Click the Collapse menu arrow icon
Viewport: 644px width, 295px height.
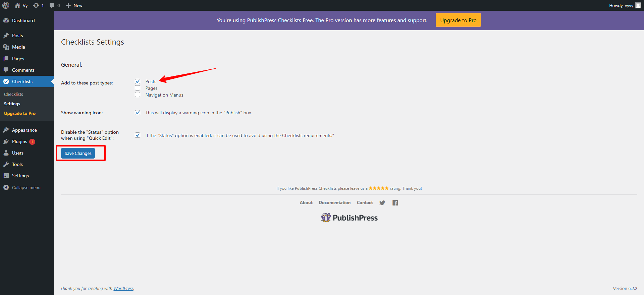[x=6, y=187]
